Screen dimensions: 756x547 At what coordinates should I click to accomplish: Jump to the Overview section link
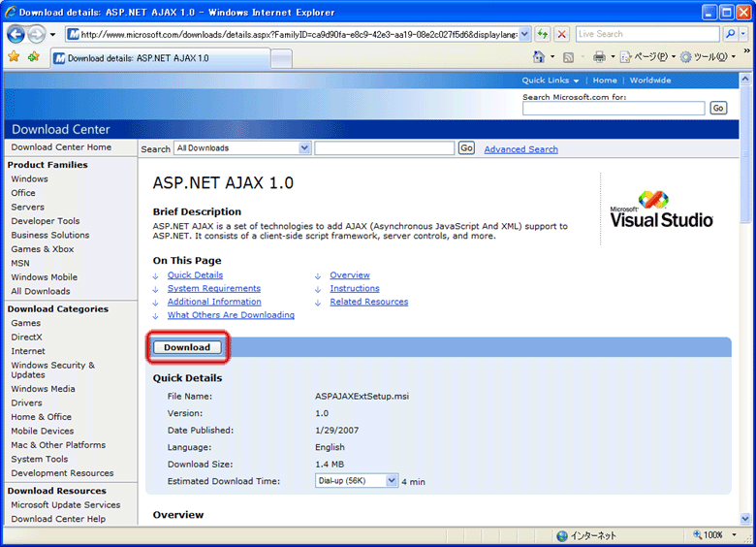pyautogui.click(x=350, y=274)
